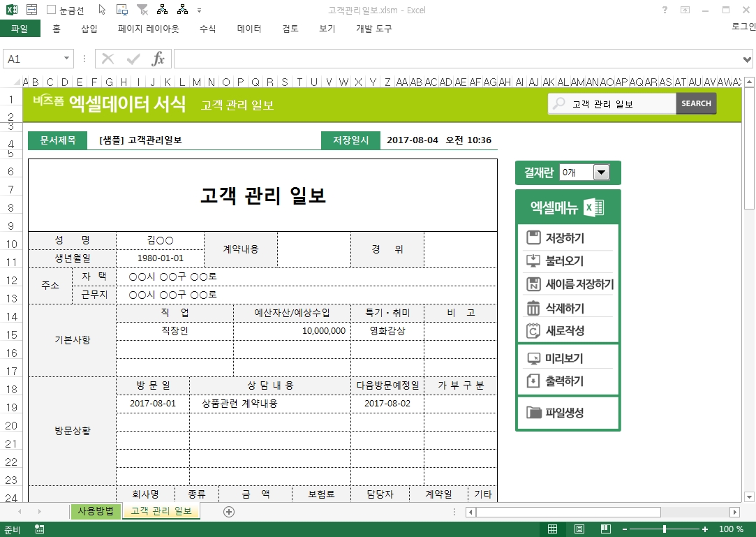The width and height of the screenshot is (756, 537).
Task: Select the 고객 관리 일보 sheet tab
Action: click(x=161, y=511)
